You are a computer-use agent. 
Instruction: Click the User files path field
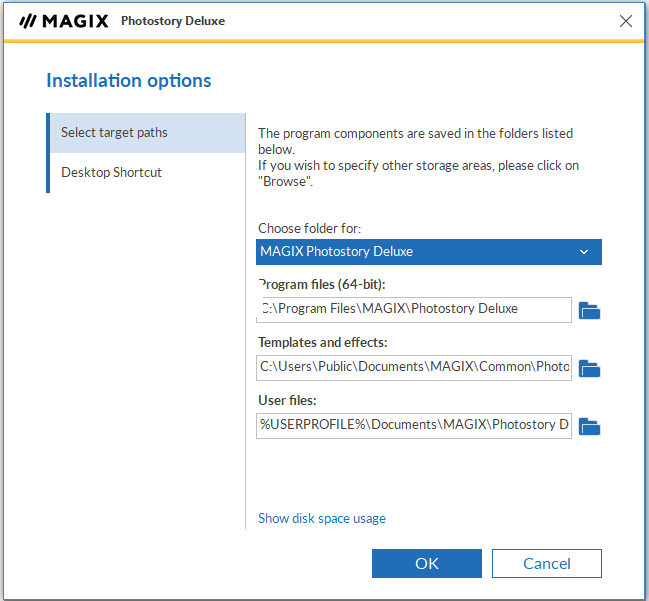pos(414,425)
